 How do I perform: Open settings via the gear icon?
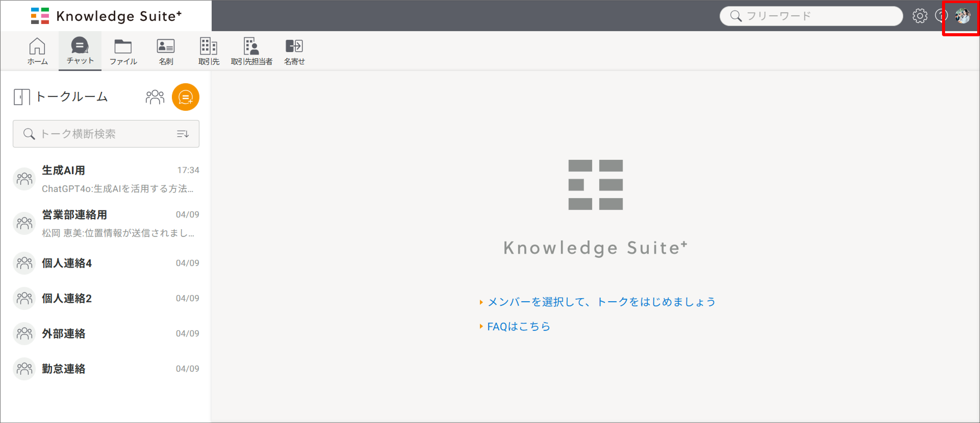[x=920, y=16]
